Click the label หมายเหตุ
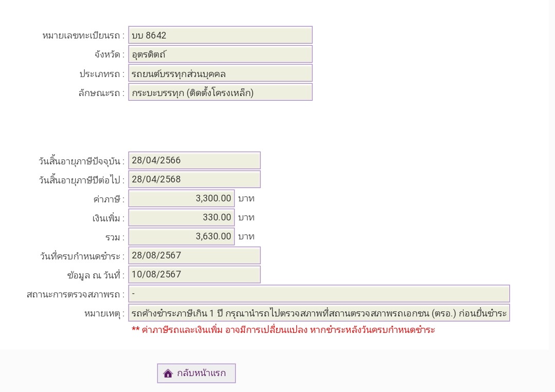 [x=104, y=313]
